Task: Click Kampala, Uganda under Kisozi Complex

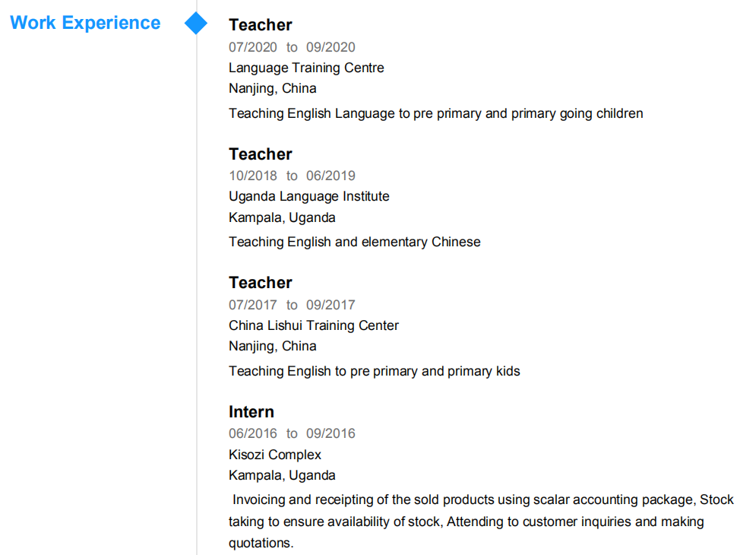Action: tap(282, 475)
